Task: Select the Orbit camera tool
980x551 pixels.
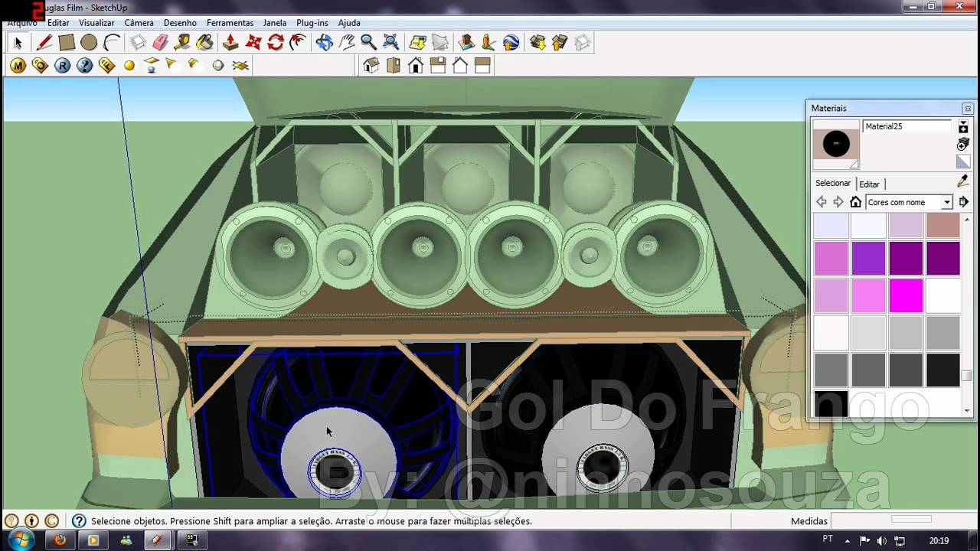Action: pyautogui.click(x=324, y=43)
